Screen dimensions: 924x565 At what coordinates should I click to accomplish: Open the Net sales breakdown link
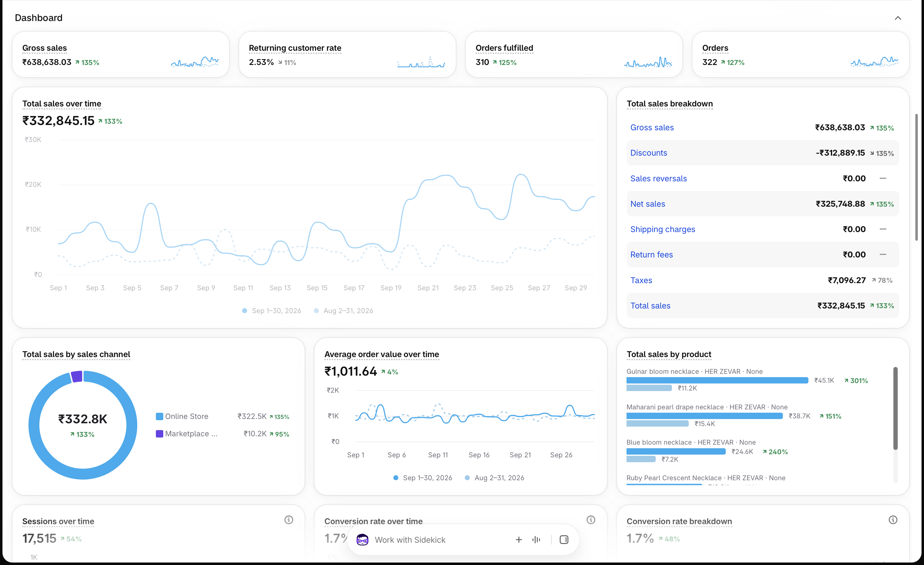point(647,204)
